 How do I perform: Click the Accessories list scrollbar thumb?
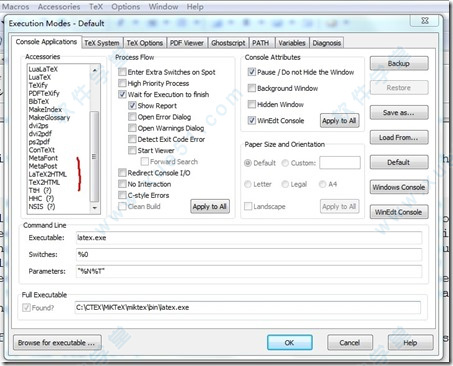94,156
